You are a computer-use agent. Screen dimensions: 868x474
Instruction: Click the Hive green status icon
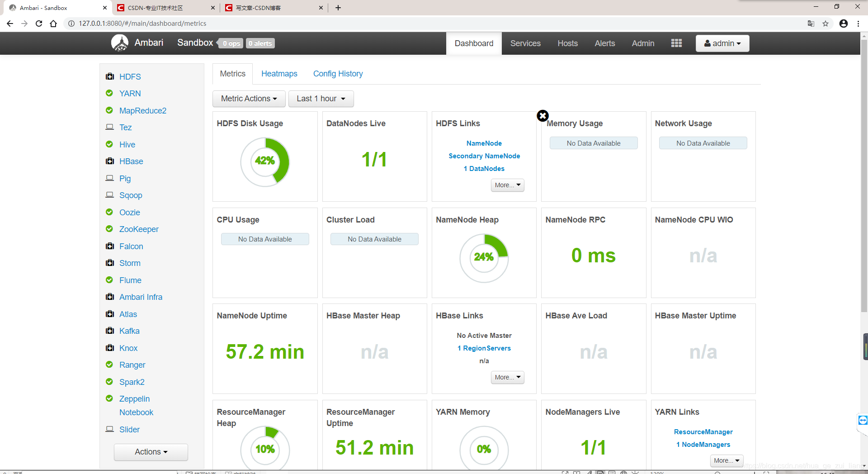click(109, 144)
